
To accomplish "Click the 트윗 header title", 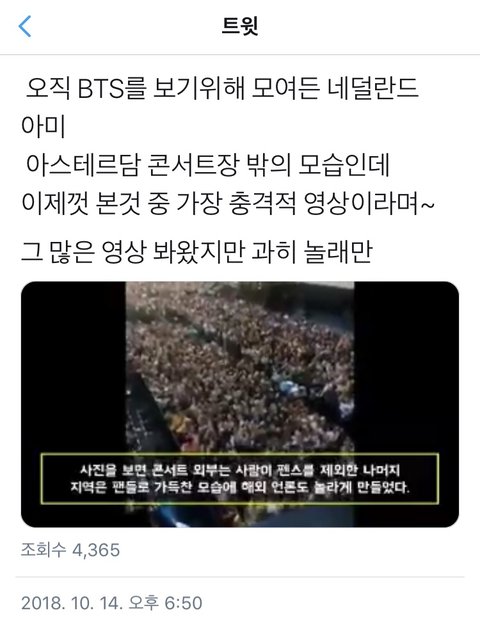I will pos(240,26).
